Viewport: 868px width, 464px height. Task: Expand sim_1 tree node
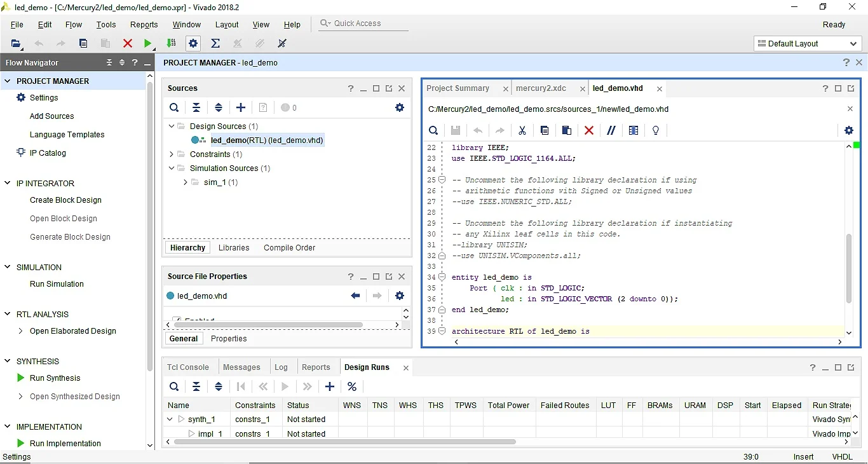coord(186,182)
